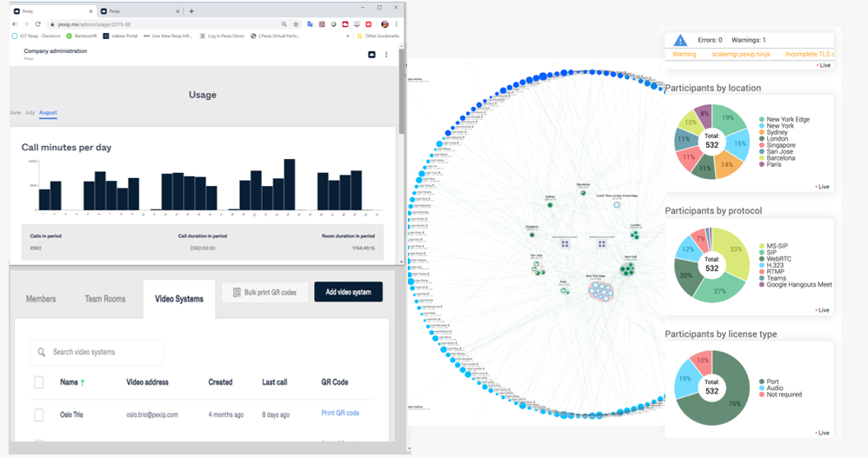Check the Oslo Trio row checkbox
Screen dimensions: 868x458
pyautogui.click(x=39, y=415)
